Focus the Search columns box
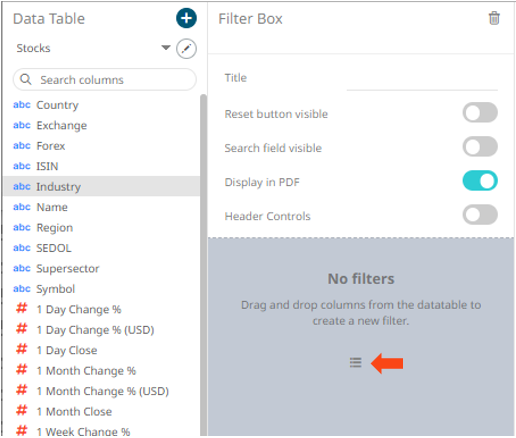516x438 pixels. pos(105,80)
